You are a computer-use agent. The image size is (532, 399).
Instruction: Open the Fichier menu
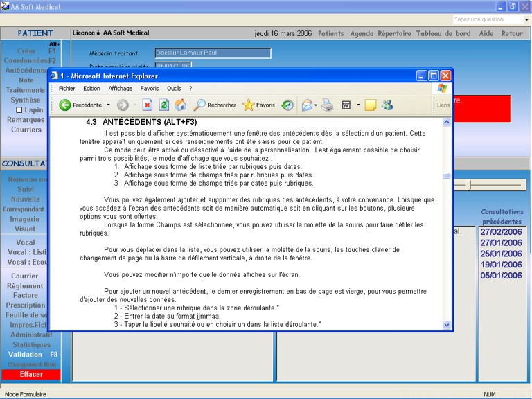pyautogui.click(x=66, y=88)
